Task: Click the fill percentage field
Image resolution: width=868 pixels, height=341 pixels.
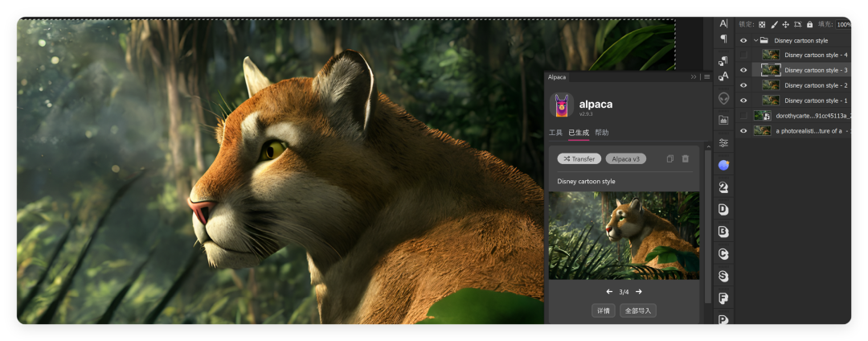Action: (x=843, y=24)
